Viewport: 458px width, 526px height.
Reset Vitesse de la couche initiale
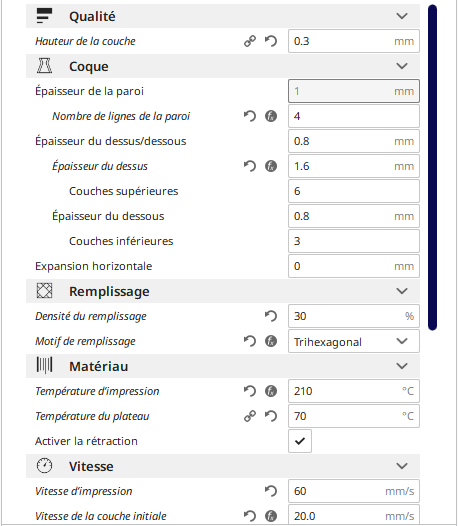coord(250,516)
